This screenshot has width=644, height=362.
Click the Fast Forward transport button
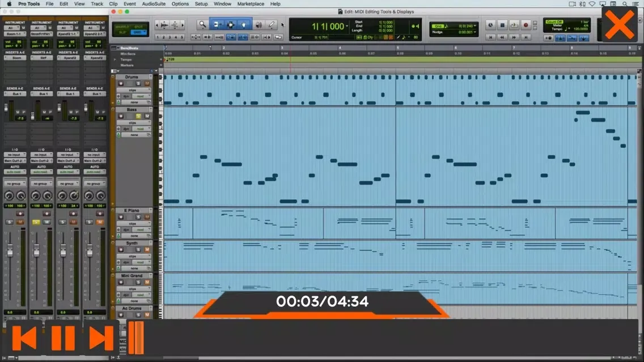click(x=514, y=37)
